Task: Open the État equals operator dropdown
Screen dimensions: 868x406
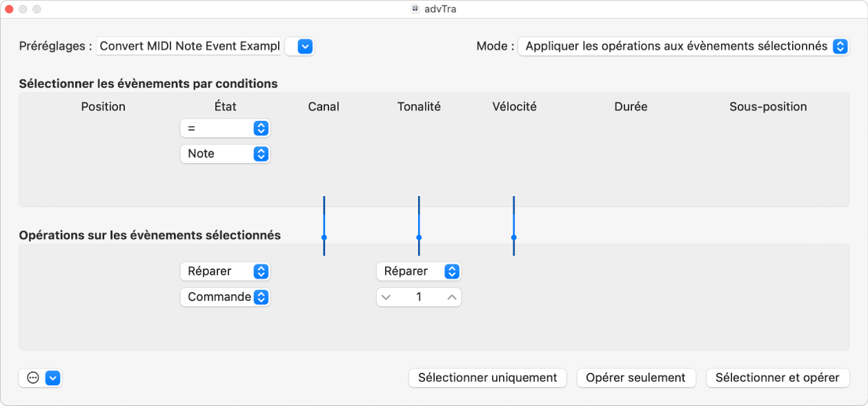Action: click(x=225, y=128)
